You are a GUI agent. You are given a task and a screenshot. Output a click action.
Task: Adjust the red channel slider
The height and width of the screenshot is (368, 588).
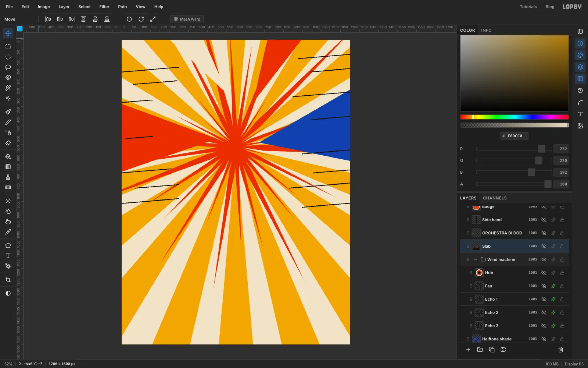(514, 149)
